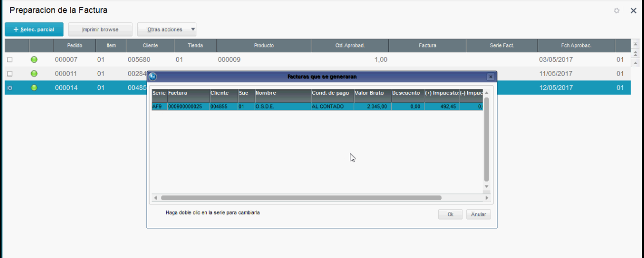Click the dialog grid scroll-right arrow
The height and width of the screenshot is (258, 644).
[x=487, y=198]
